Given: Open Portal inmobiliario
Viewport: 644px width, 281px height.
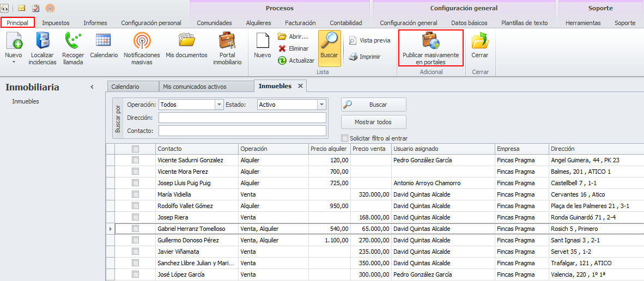Looking at the screenshot, I should click(227, 42).
